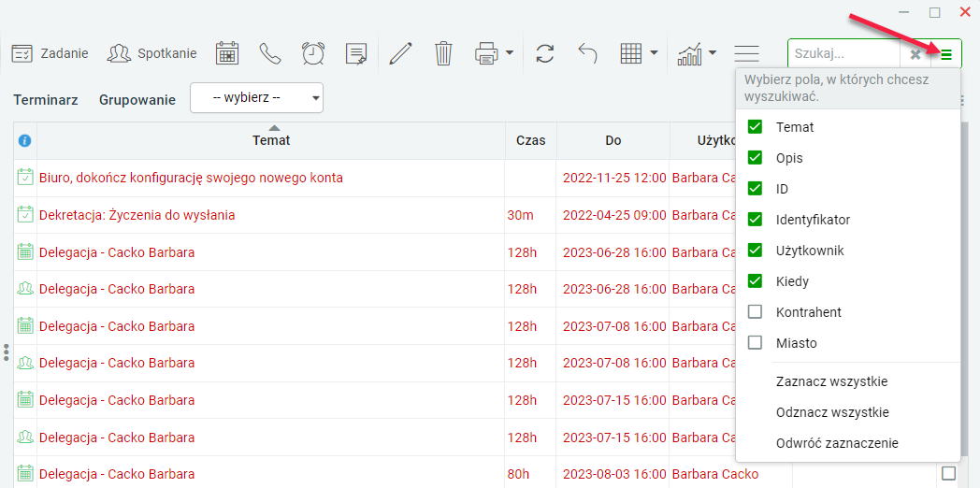980x488 pixels.
Task: Click the Terminarz label
Action: 46,100
